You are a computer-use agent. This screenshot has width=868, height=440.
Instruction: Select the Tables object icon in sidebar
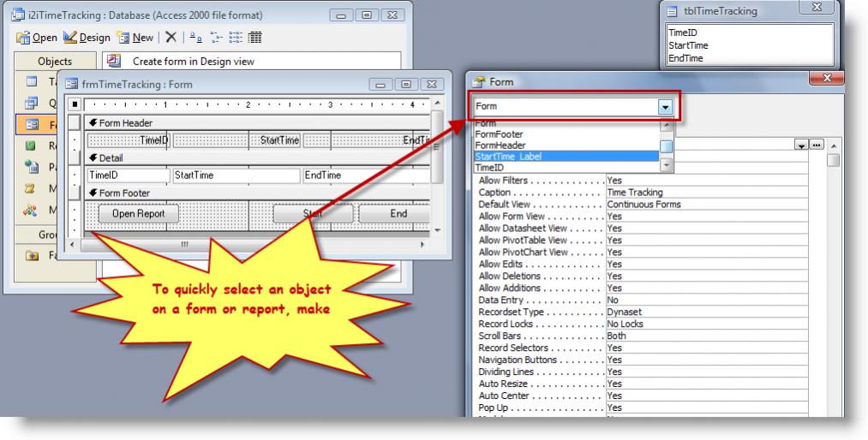pos(32,82)
